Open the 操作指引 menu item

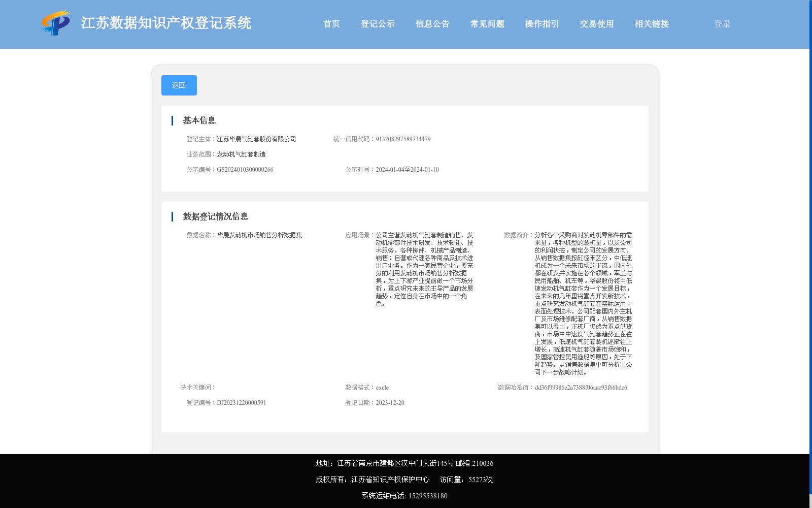(542, 24)
